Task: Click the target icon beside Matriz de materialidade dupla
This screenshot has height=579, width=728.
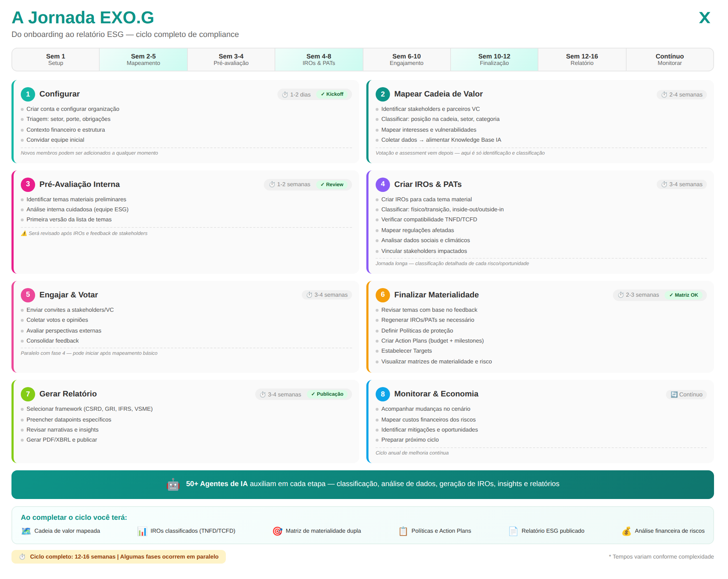Action: click(x=277, y=531)
